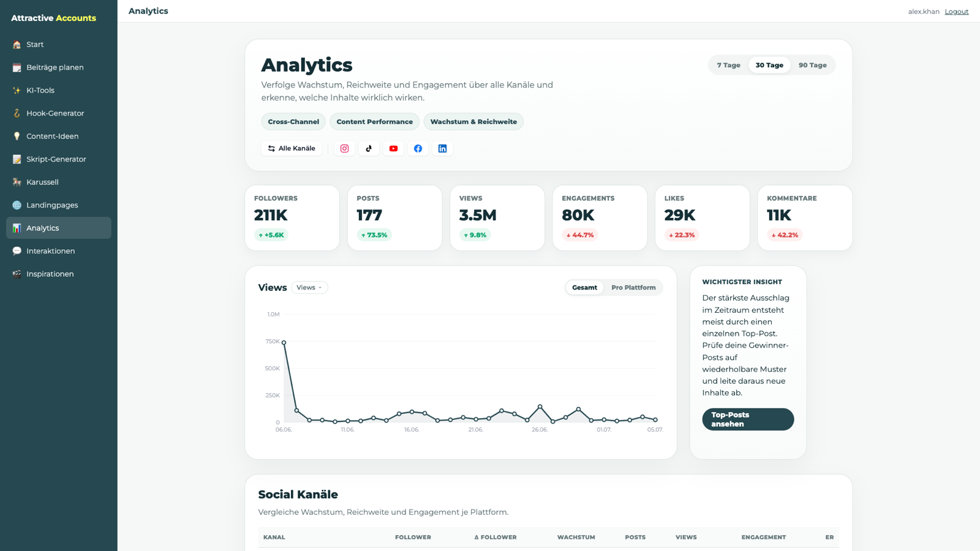Open the Posts 177 card
The height and width of the screenshot is (551, 980).
394,218
